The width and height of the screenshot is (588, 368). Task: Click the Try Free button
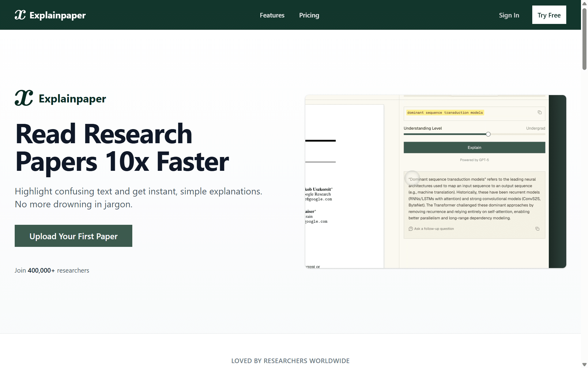click(x=549, y=15)
